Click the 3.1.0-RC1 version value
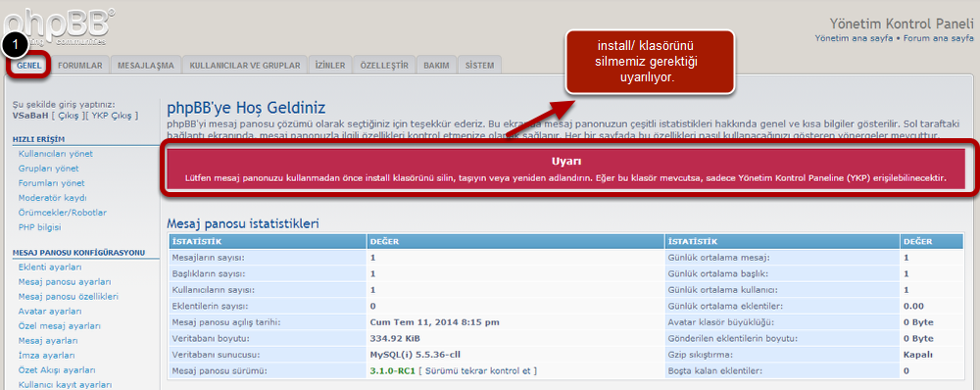Image resolution: width=980 pixels, height=390 pixels. tap(393, 371)
